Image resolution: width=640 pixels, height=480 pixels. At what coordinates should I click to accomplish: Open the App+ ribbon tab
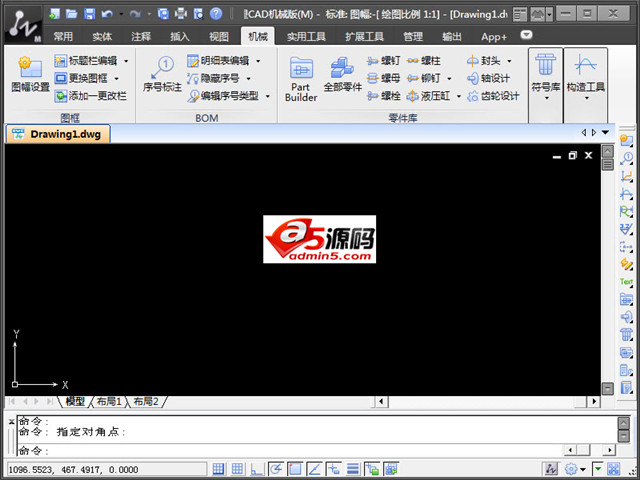(x=494, y=37)
